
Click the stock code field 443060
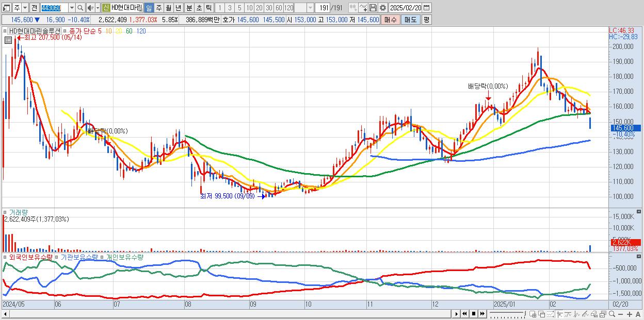[x=54, y=8]
